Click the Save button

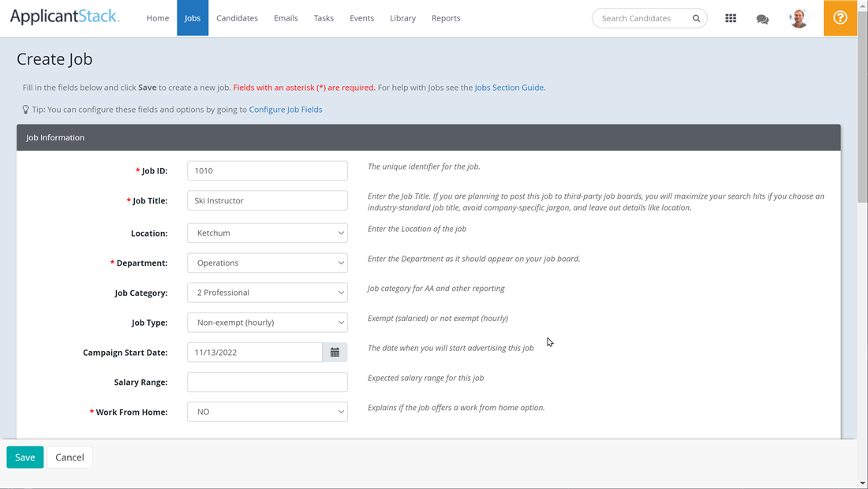(x=24, y=457)
